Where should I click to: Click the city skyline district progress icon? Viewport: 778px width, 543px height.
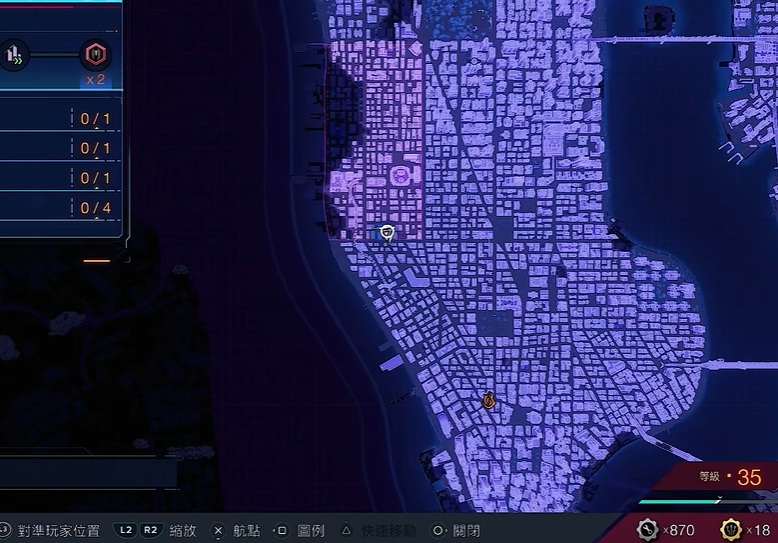13,55
